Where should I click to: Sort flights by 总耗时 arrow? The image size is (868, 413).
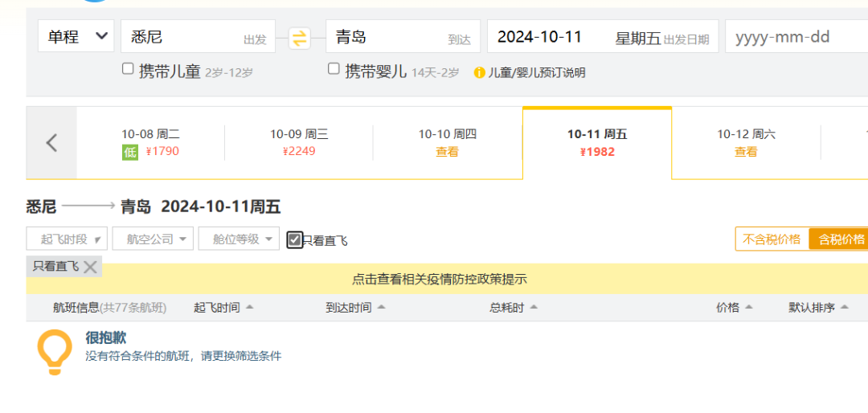tap(534, 307)
